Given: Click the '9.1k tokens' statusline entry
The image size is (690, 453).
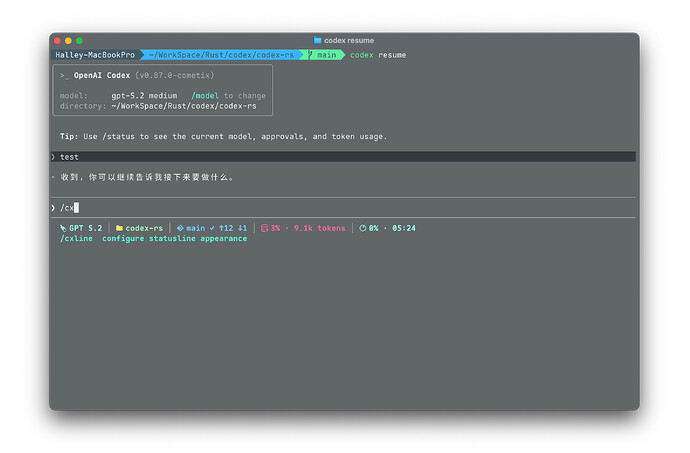Looking at the screenshot, I should coord(319,228).
